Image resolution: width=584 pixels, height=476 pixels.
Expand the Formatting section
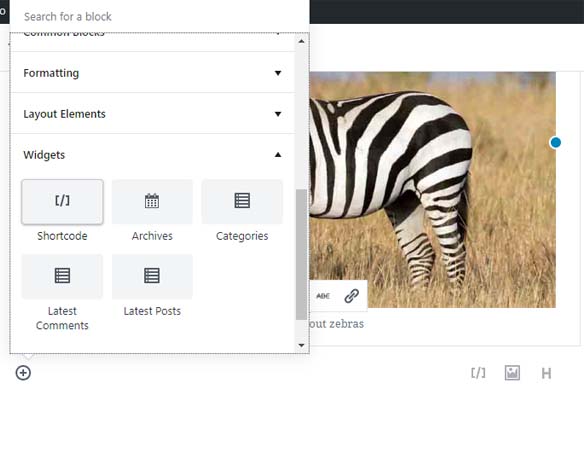click(153, 73)
